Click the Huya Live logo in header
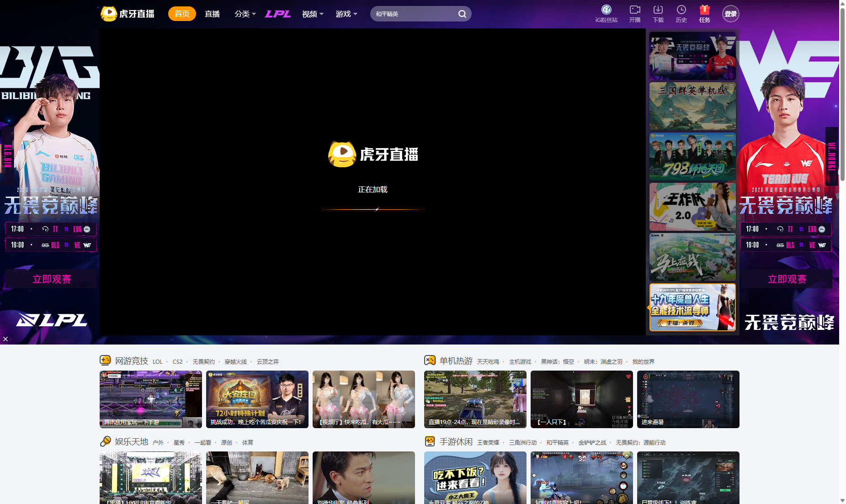Screen dimensions: 846x504 pyautogui.click(x=128, y=14)
